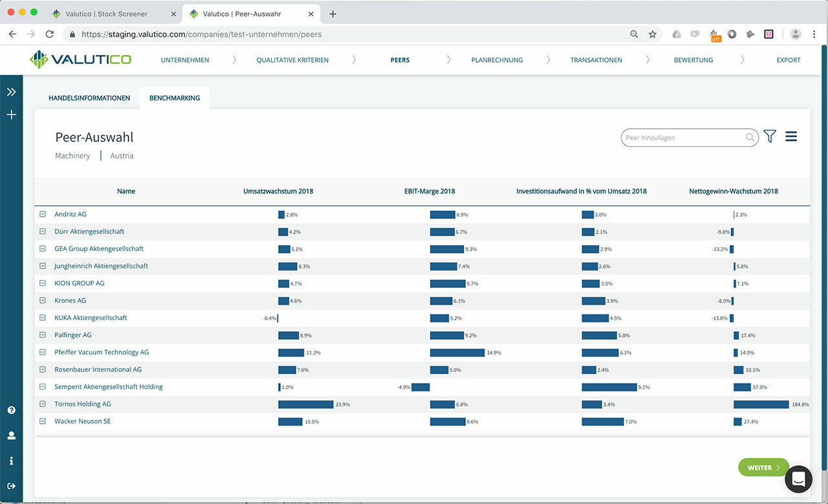Open the Palfinger AG company link
This screenshot has height=504, width=828.
pyautogui.click(x=73, y=334)
